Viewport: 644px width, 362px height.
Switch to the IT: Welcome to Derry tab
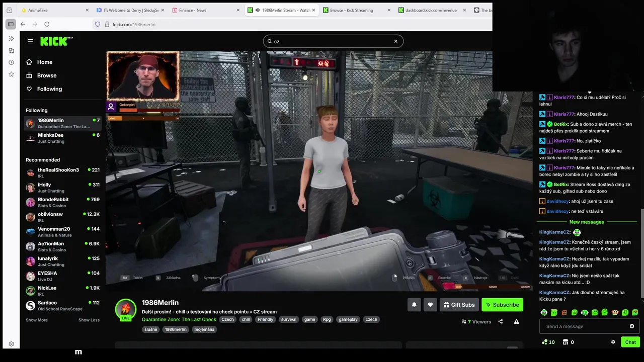(x=130, y=10)
